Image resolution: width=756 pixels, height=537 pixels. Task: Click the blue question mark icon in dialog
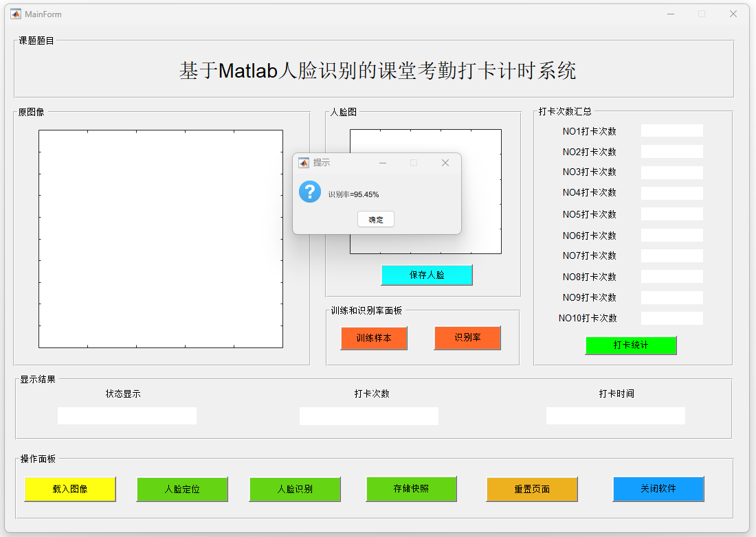310,192
